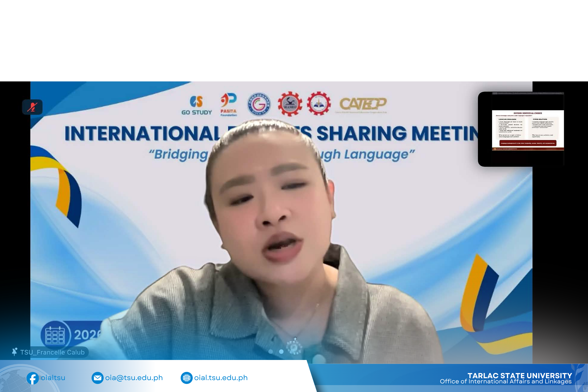588x392 pixels.
Task: Select the Office of International Affairs and Linkages text
Action: [x=506, y=382]
